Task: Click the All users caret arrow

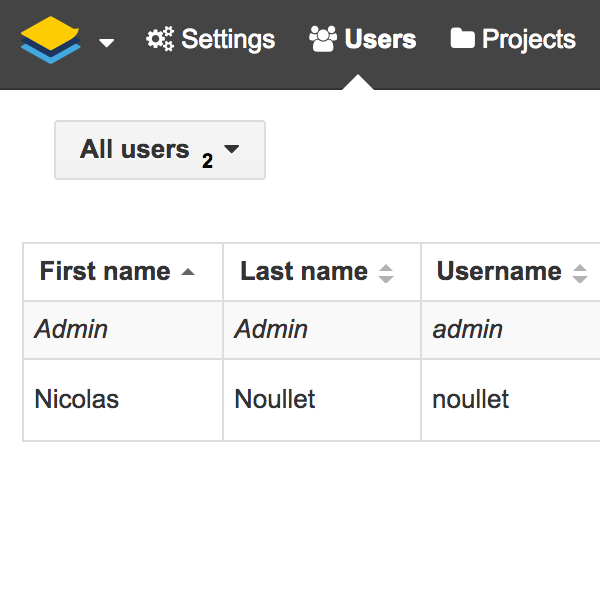Action: pyautogui.click(x=232, y=148)
